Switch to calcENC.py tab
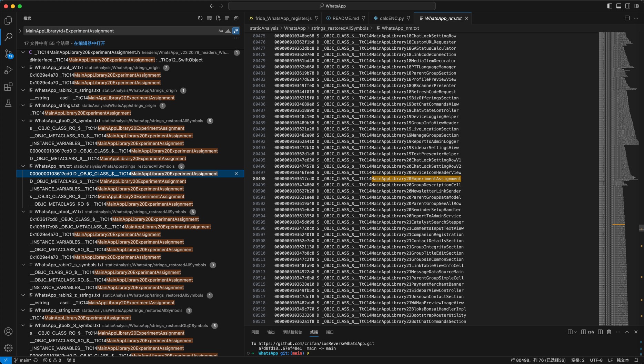Image resolution: width=644 pixels, height=364 pixels. 392,18
